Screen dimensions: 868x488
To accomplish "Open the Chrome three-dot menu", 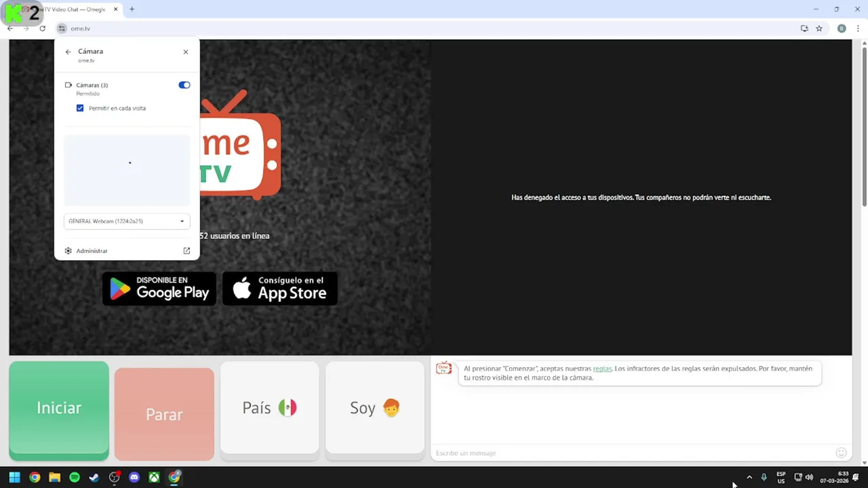I will pyautogui.click(x=859, y=28).
